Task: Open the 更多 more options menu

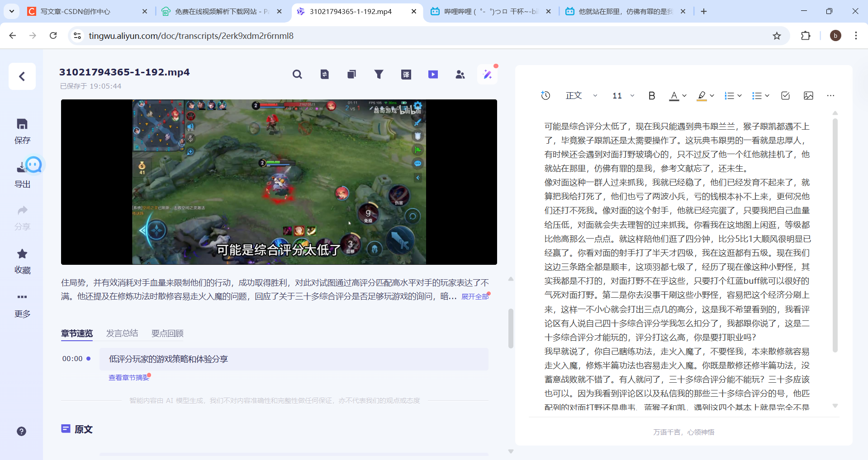Action: pos(22,297)
